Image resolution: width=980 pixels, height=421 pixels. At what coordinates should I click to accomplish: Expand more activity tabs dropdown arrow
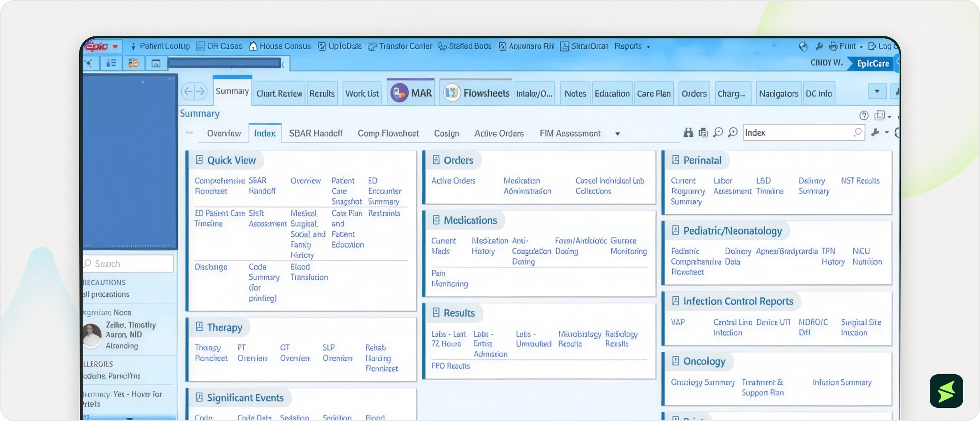[877, 91]
